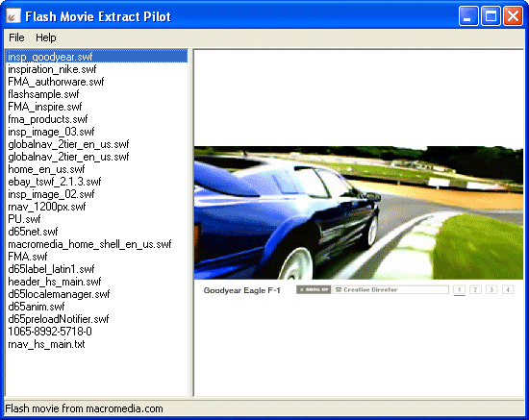This screenshot has width=529, height=420.
Task: Select page 3 button in Flash preview
Action: (491, 289)
